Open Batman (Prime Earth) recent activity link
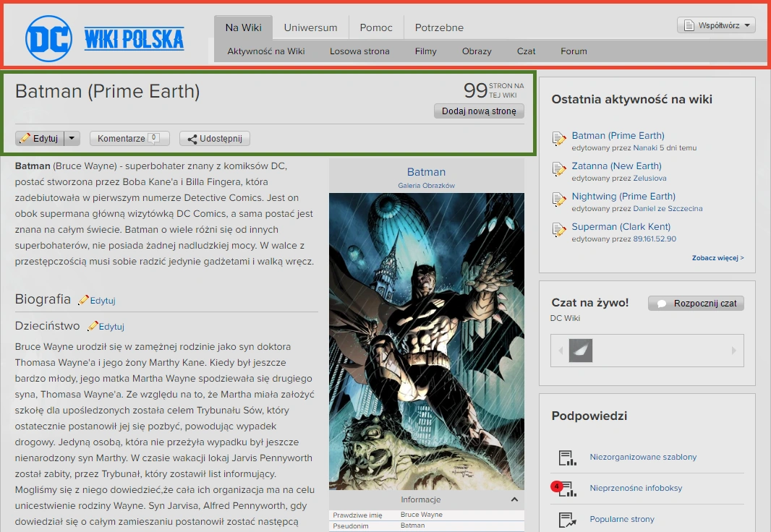This screenshot has width=771, height=532. [618, 136]
